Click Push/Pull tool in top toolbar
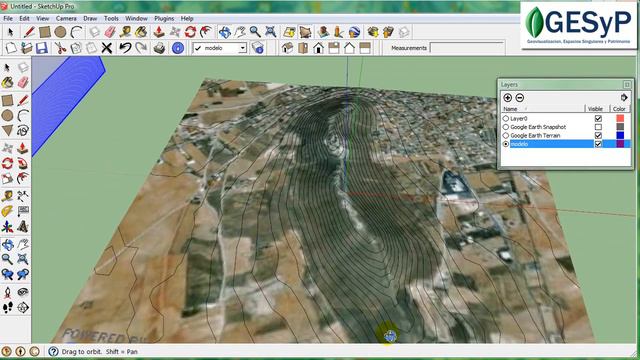Image resolution: width=640 pixels, height=360 pixels. click(159, 31)
